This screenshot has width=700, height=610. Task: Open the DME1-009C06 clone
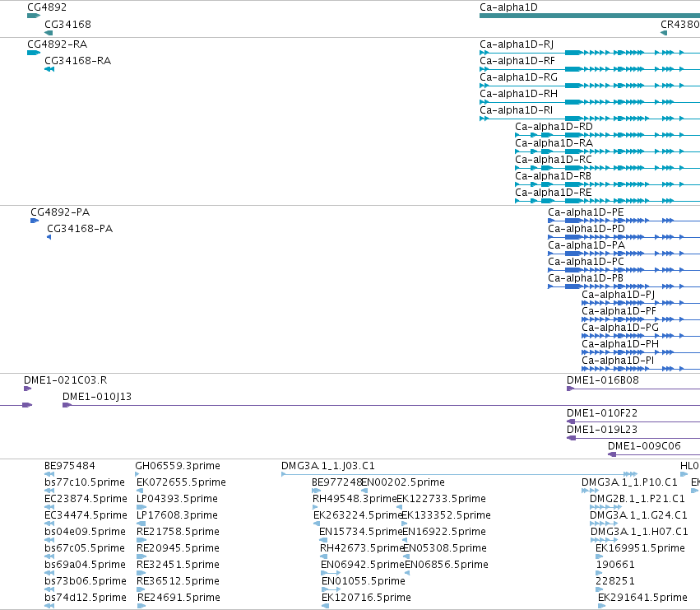pos(654,454)
